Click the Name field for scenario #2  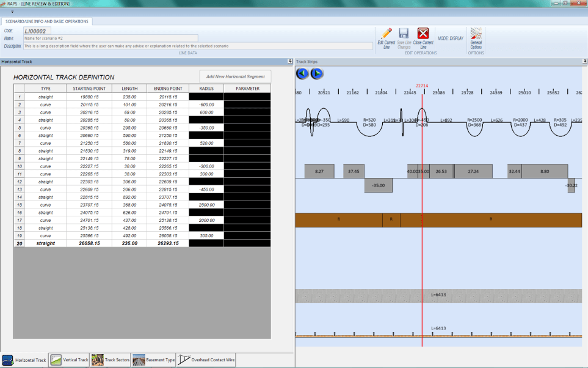[110, 38]
